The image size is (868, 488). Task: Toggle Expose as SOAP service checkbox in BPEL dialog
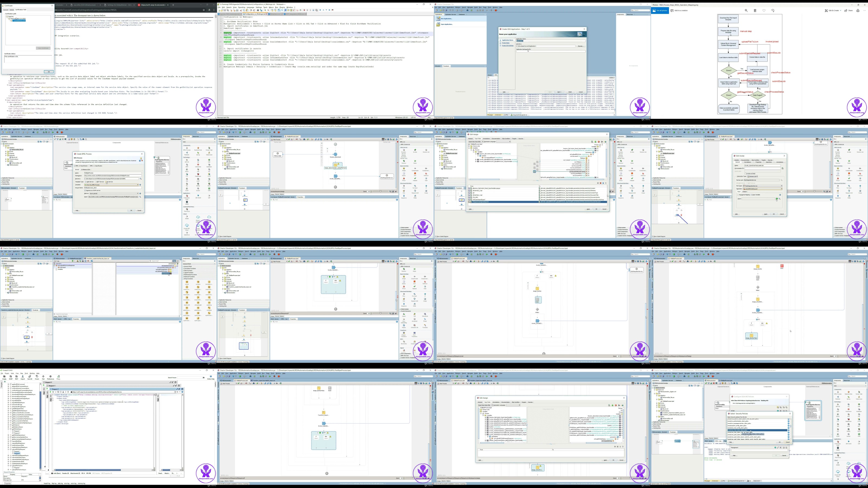(85, 190)
